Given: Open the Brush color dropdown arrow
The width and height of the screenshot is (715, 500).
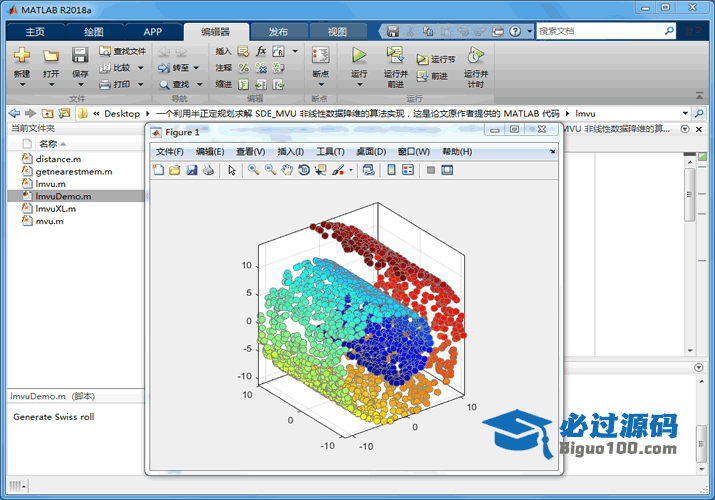Looking at the screenshot, I should 351,170.
